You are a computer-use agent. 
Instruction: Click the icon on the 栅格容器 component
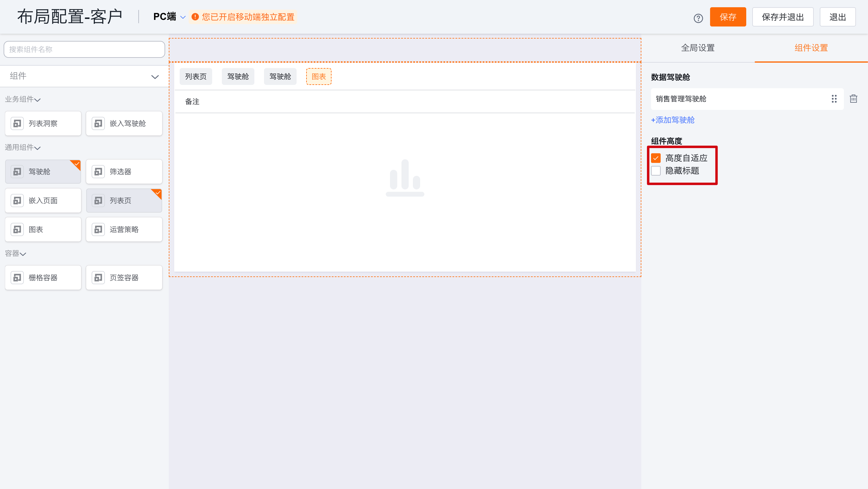[17, 278]
